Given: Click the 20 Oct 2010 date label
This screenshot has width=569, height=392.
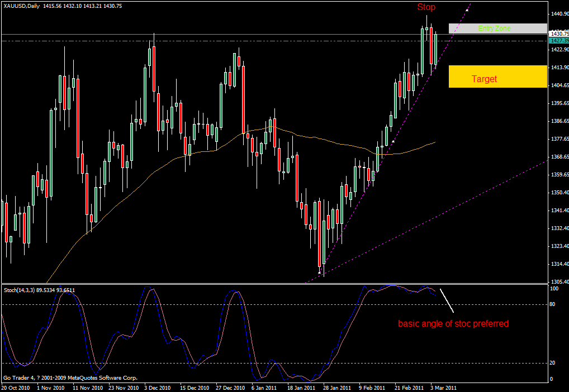Looking at the screenshot, I should tap(15, 387).
